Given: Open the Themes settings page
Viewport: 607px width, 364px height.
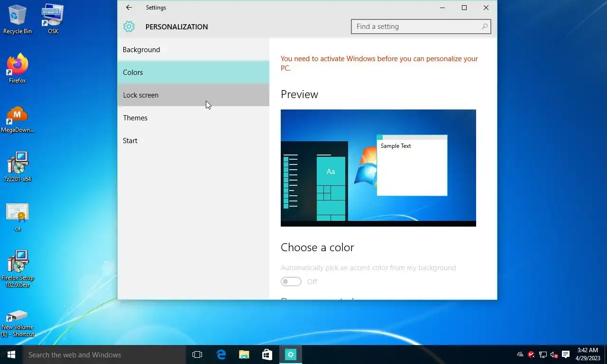Looking at the screenshot, I should click(x=193, y=118).
